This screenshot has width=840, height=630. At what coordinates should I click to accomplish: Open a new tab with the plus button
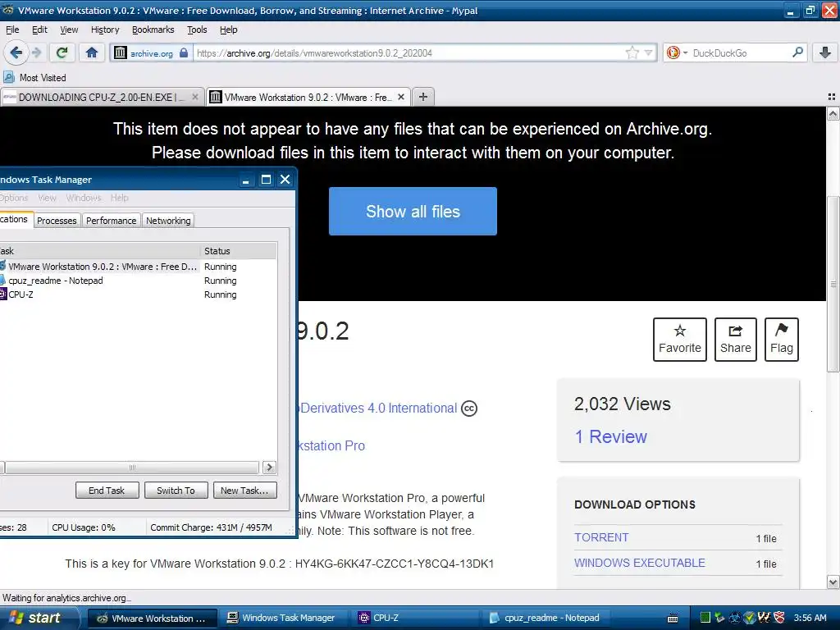point(423,97)
